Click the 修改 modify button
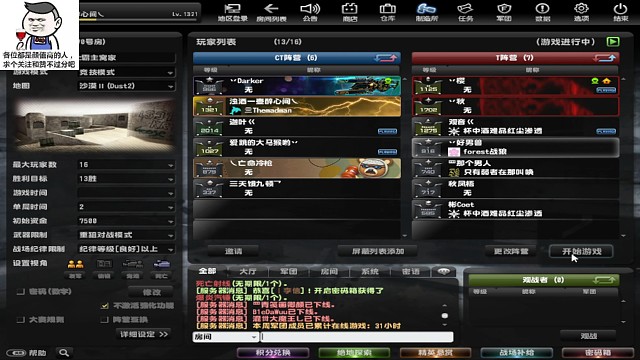Viewport: 640px width, 360px height. coord(151,292)
